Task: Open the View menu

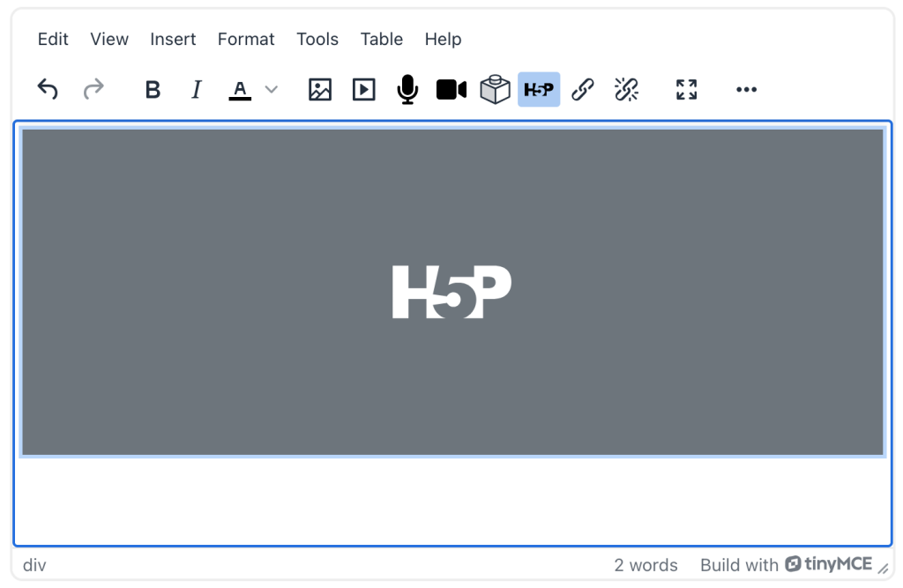Action: point(109,39)
